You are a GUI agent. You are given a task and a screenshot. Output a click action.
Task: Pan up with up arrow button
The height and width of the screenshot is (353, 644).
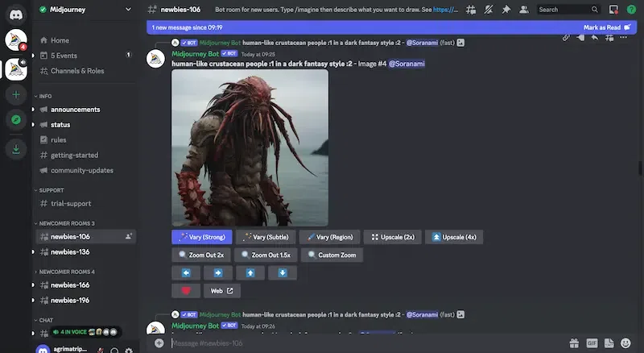[250, 272]
